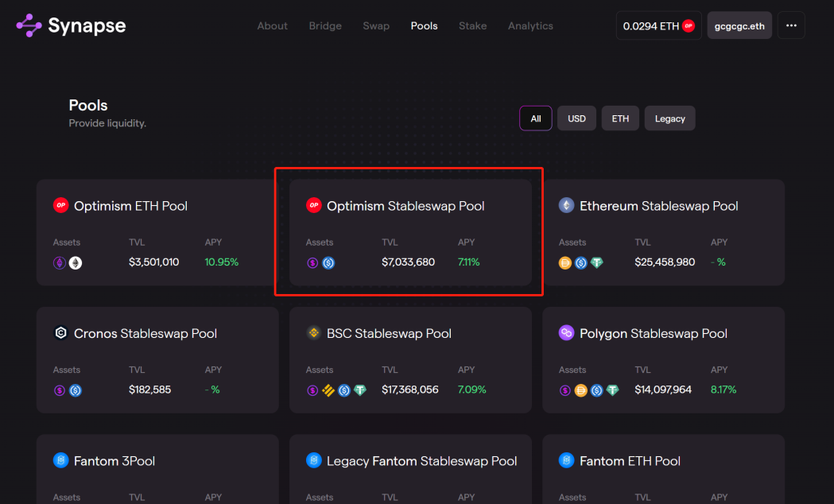
Task: Click the Polygon icon in Polygon Stableswap Pool
Action: (566, 333)
